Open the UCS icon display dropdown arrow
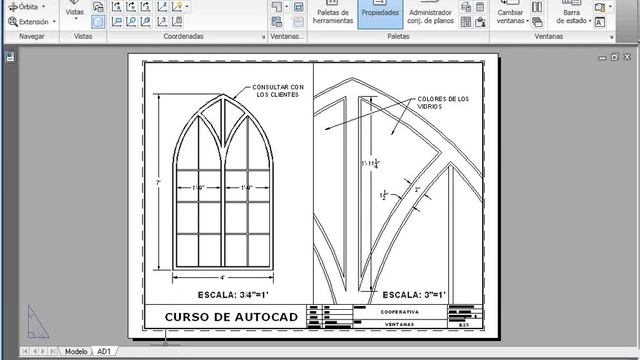Viewport: 640px width, 360px height. click(187, 7)
